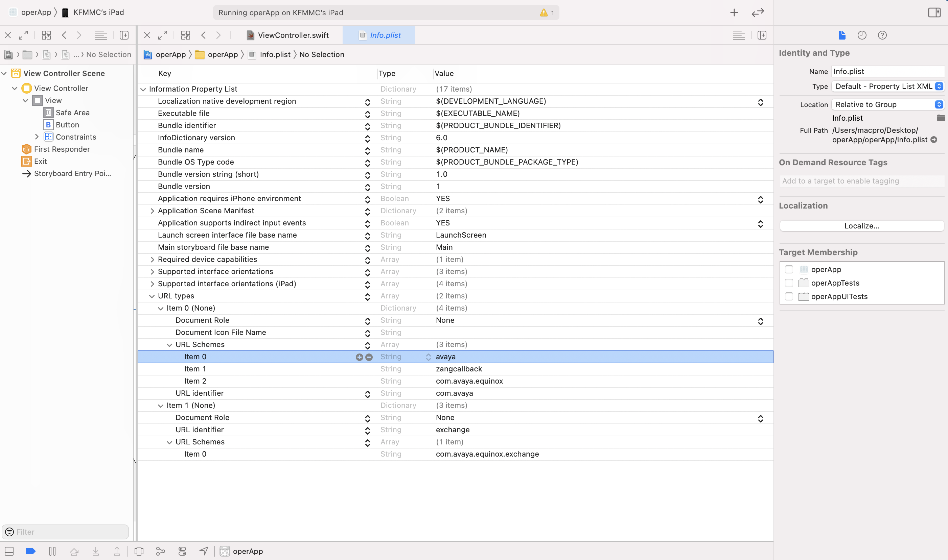Collapse the Information Property List root
This screenshot has height=560, width=948.
(x=143, y=90)
